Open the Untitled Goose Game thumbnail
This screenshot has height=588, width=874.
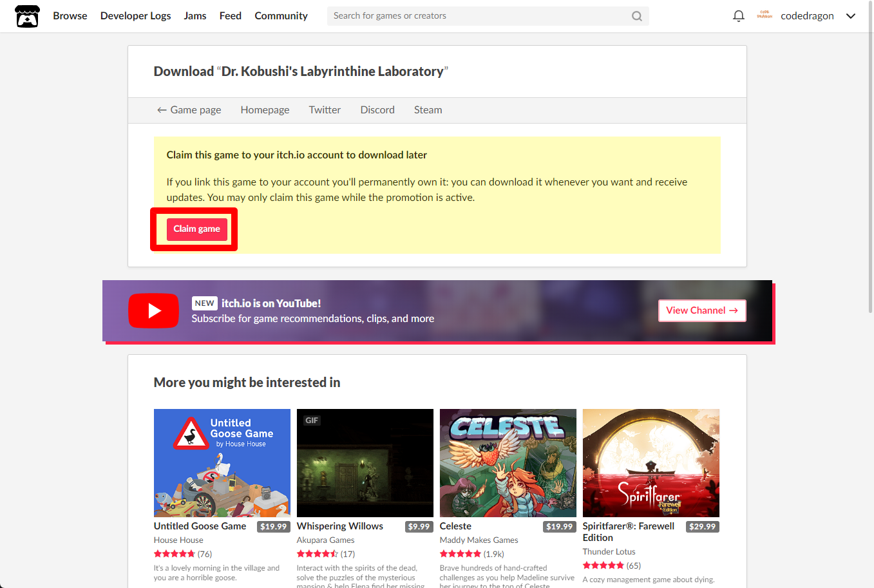point(222,463)
